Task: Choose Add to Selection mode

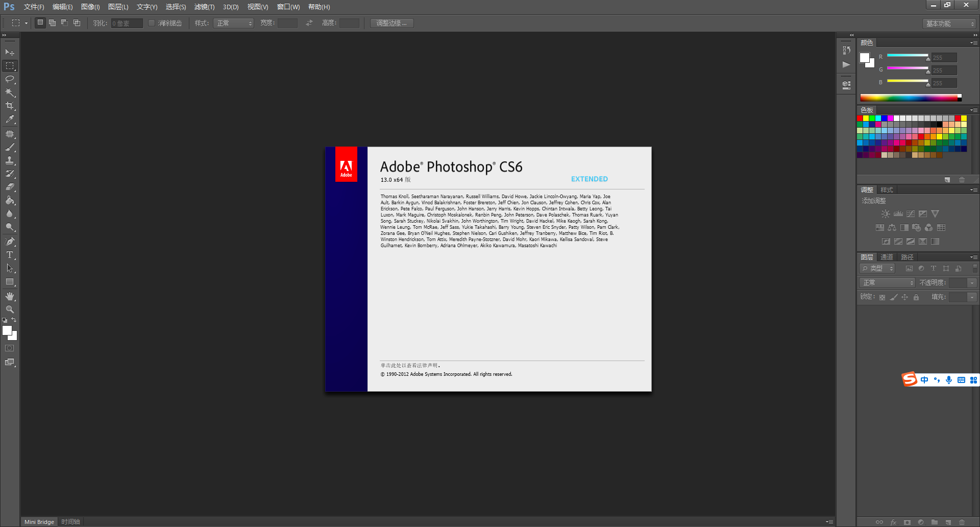Action: 52,23
